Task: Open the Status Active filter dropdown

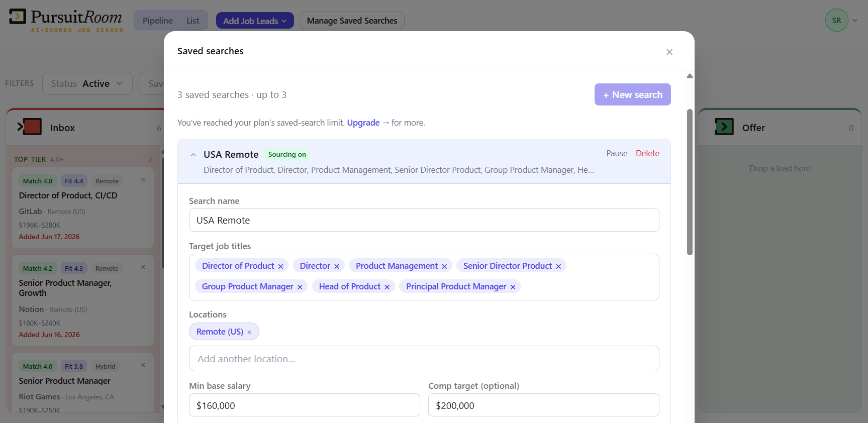Action: pos(87,83)
